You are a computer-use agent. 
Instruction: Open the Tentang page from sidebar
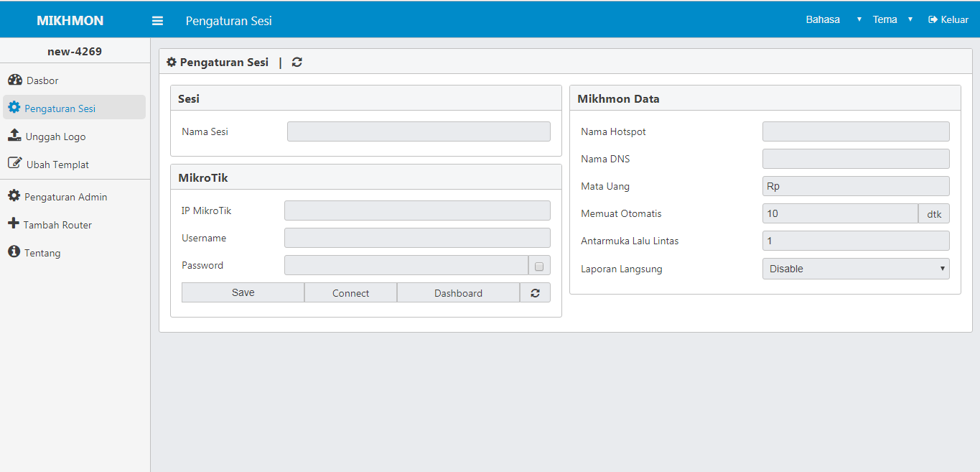42,252
